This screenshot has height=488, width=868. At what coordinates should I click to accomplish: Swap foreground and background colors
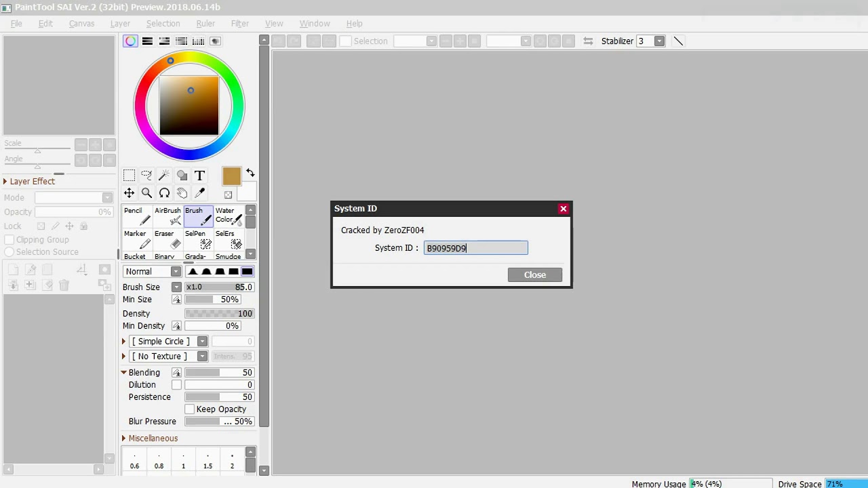[250, 173]
